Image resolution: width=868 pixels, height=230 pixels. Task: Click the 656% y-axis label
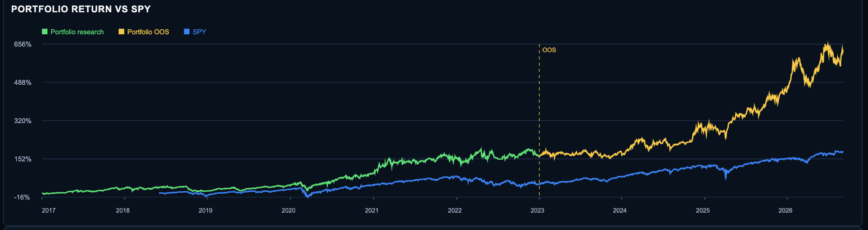(x=23, y=44)
